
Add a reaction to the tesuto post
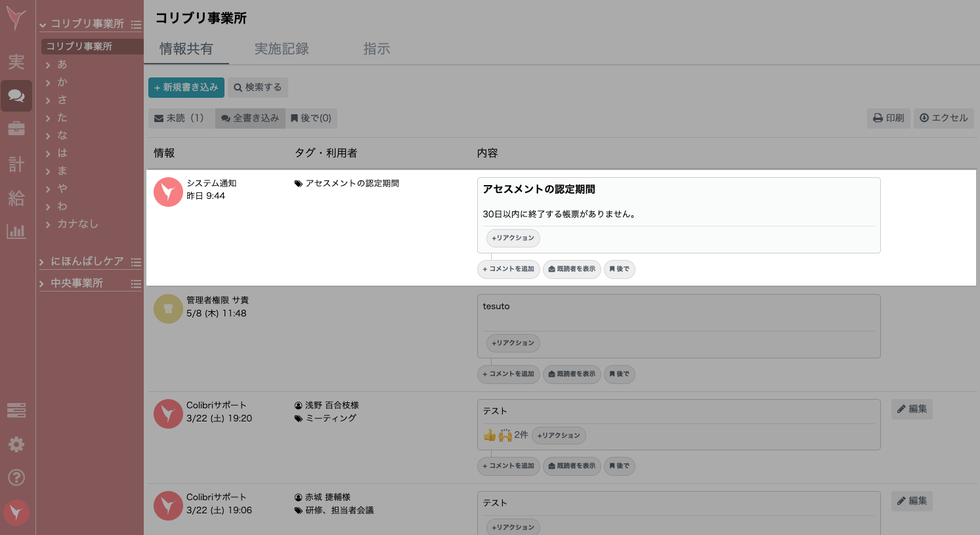click(x=513, y=343)
